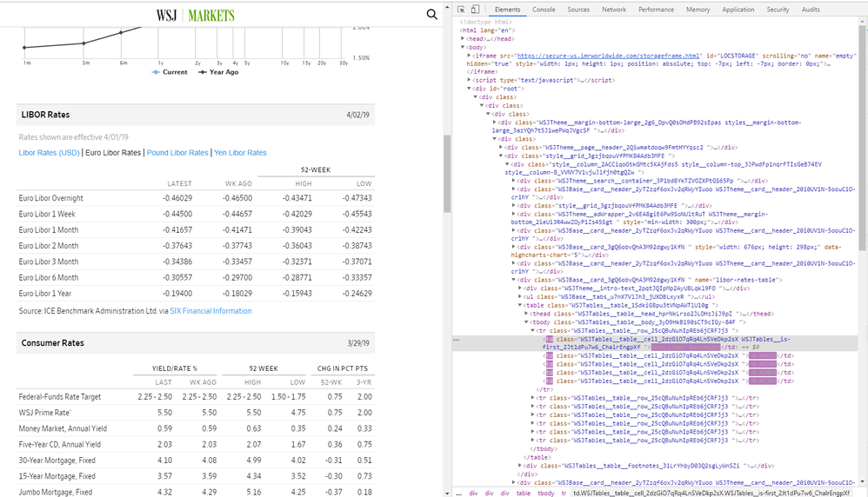
Task: Click the Consumer Rates section header
Action: [196, 343]
